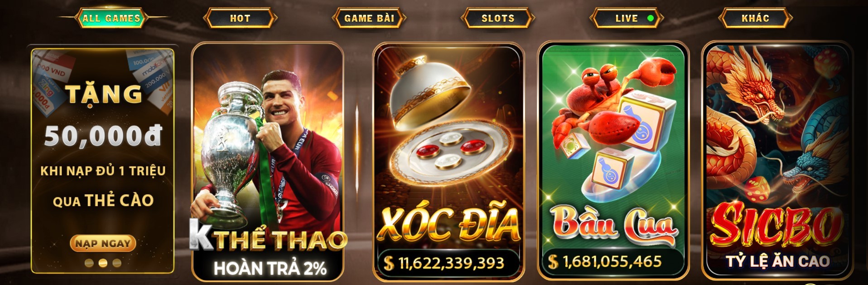Open the K Thể Thao sports card
The image size is (868, 285).
(268, 162)
